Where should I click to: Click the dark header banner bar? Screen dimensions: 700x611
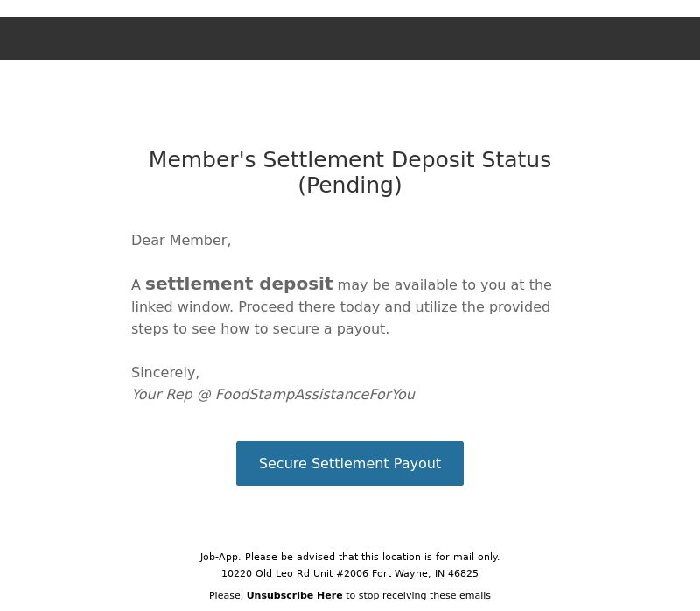[350, 38]
